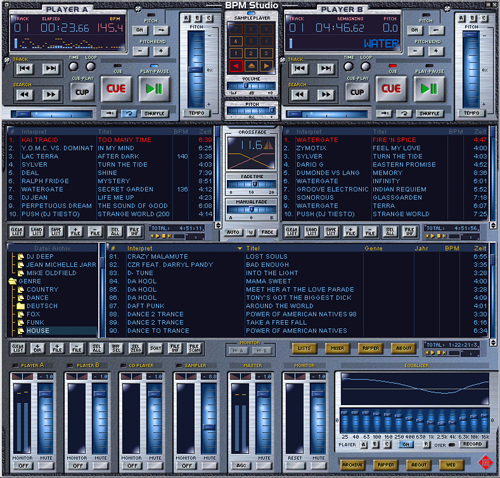The width and height of the screenshot is (500, 478).
Task: Trigger sample pad 1 in Sampleplayer
Action: click(236, 53)
